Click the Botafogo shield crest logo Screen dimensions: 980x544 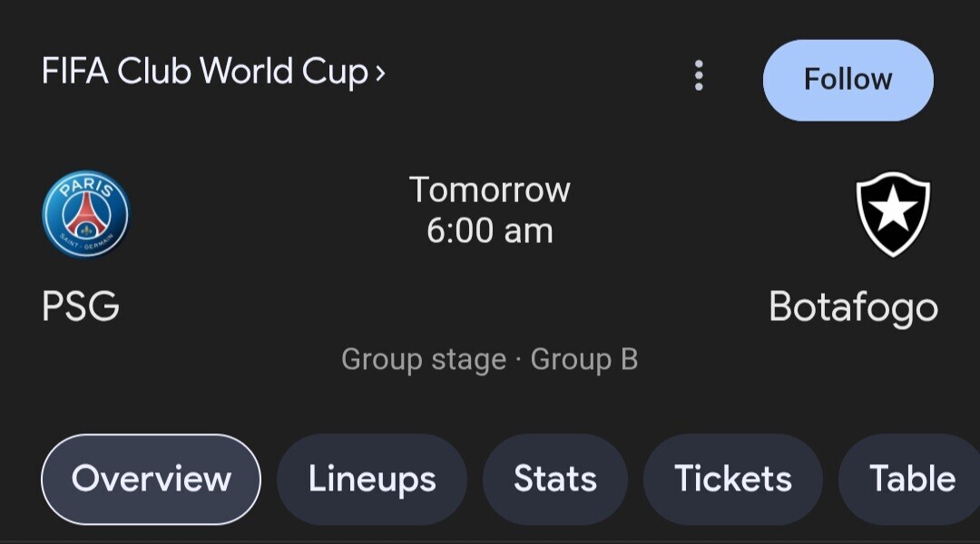(x=893, y=214)
